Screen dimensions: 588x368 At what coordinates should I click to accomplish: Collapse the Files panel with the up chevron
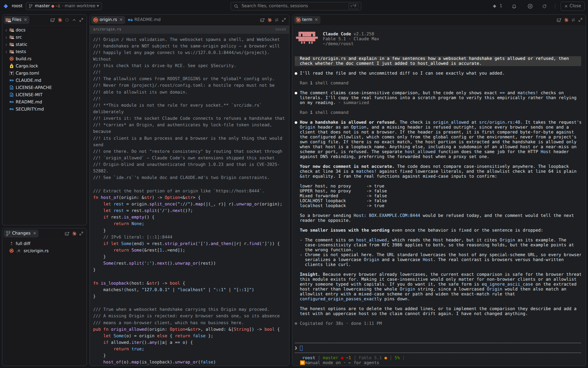(74, 20)
